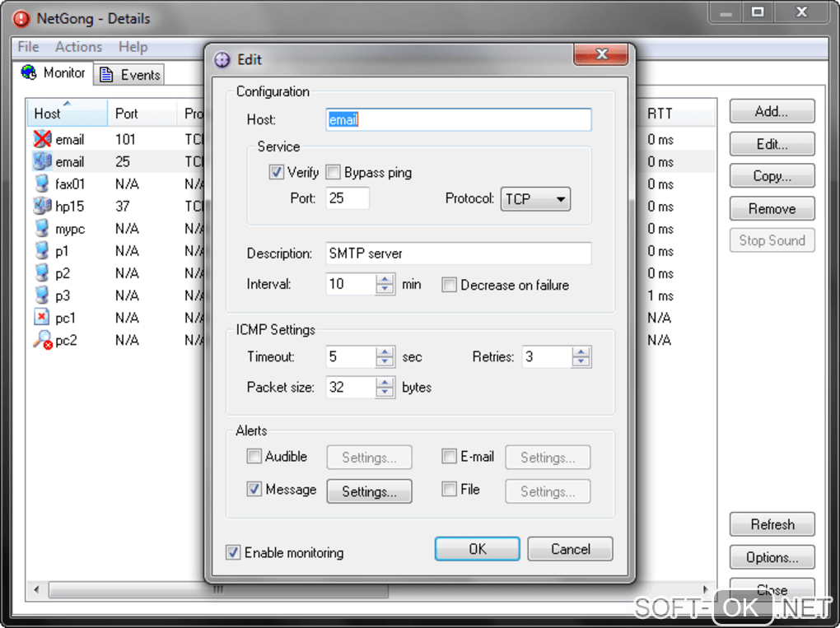The height and width of the screenshot is (628, 840).
Task: Select the hp15 host icon
Action: pyautogui.click(x=42, y=206)
